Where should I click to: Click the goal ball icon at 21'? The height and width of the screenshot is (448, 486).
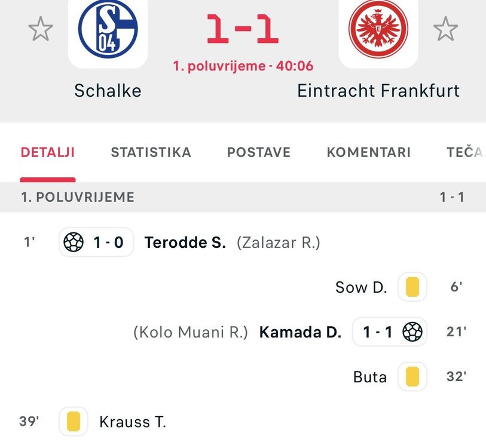(x=412, y=332)
